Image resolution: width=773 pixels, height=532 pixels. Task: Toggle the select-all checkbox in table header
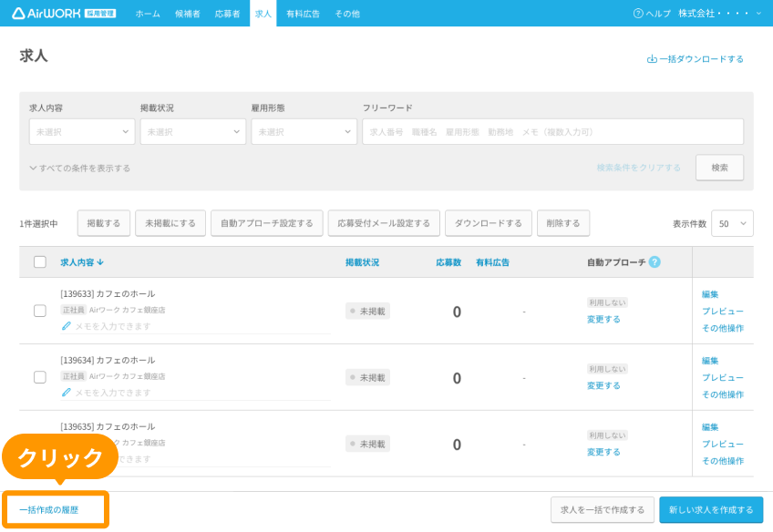[40, 261]
